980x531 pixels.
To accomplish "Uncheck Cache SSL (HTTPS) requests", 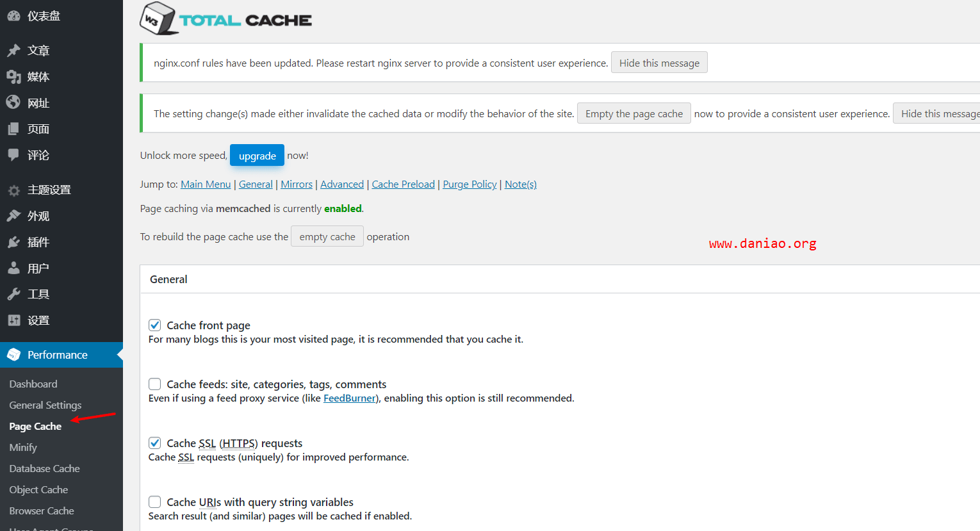I will (154, 443).
